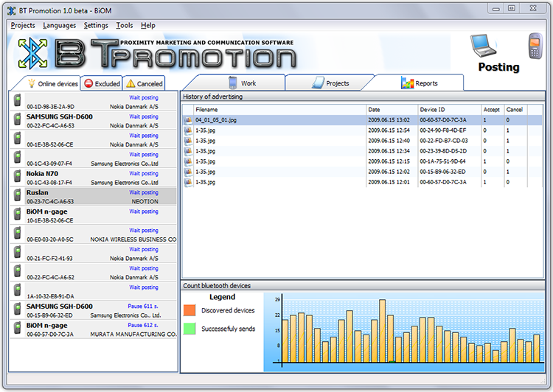Click MAC address 00-21-FC-F2-41-93
This screenshot has width=553, height=392.
pyautogui.click(x=49, y=259)
